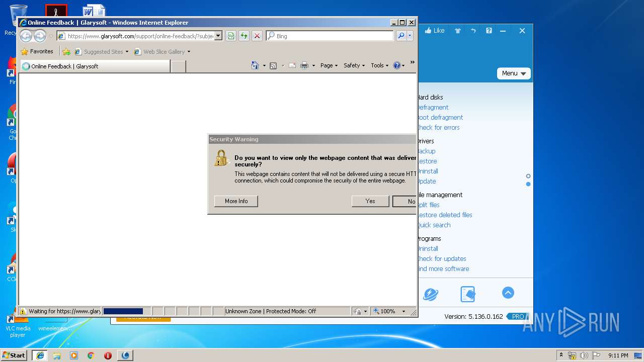Open the search provider dropdown arrow
Viewport: 644px width, 362px height.
(410, 36)
